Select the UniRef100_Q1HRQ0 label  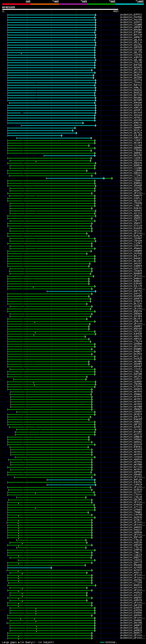(x=131, y=382)
